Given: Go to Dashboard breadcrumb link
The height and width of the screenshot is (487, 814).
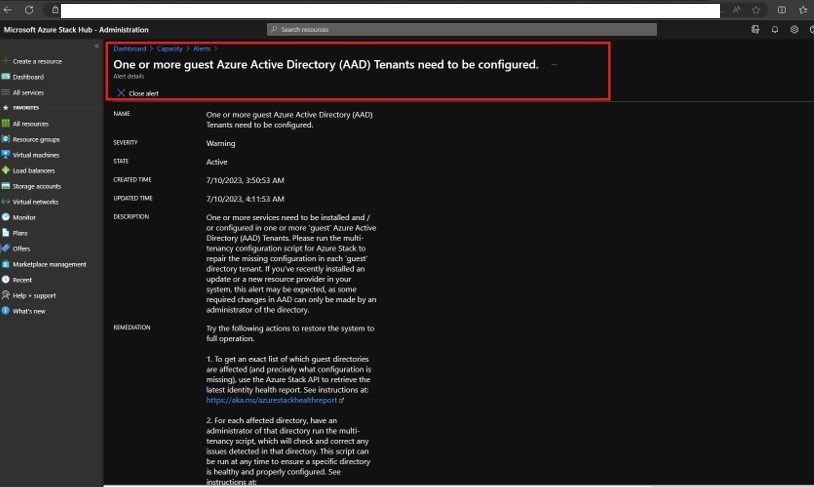Looking at the screenshot, I should click(x=130, y=48).
